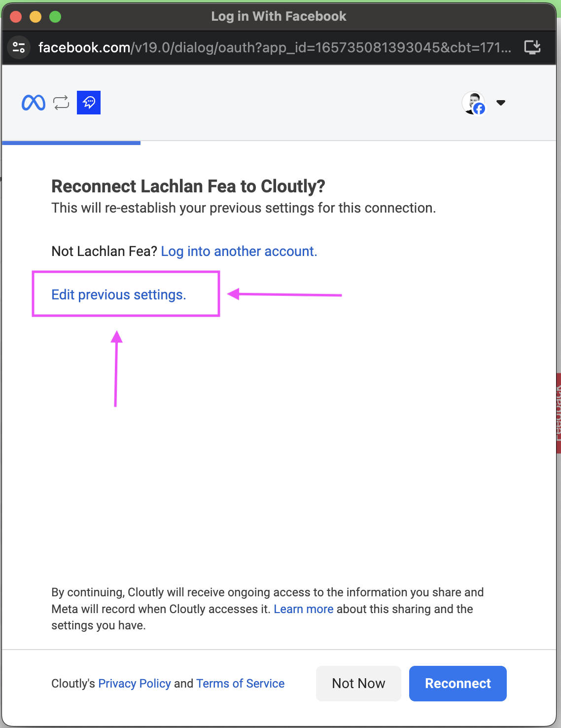This screenshot has width=561, height=728.
Task: Open the site information icon in address bar
Action: point(19,47)
